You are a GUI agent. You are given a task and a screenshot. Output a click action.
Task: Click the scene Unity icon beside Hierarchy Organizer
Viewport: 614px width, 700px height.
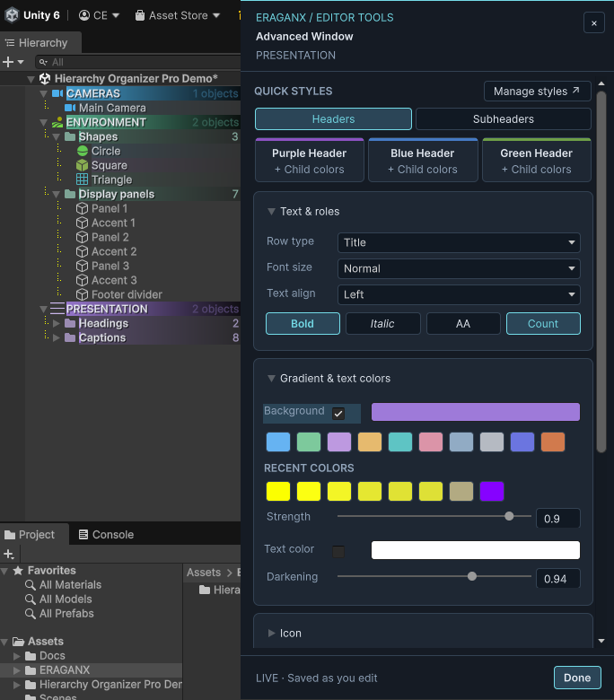coord(45,79)
